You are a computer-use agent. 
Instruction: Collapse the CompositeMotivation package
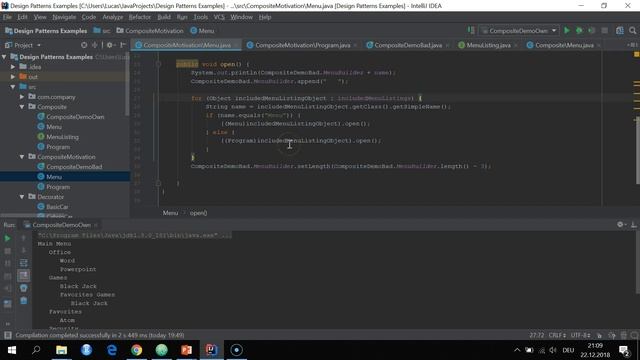pos(22,157)
